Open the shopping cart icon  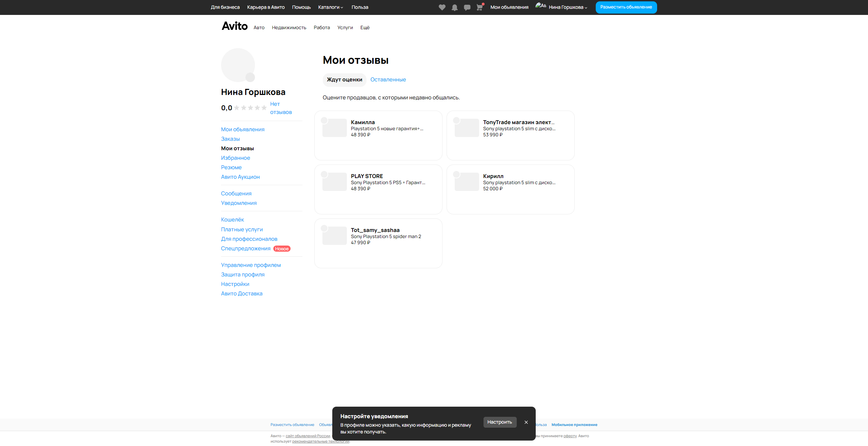pyautogui.click(x=479, y=7)
